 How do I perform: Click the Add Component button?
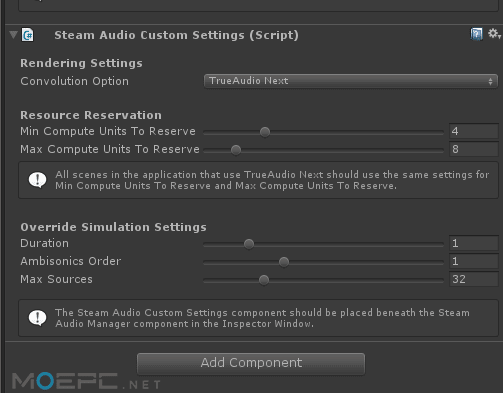pyautogui.click(x=251, y=363)
